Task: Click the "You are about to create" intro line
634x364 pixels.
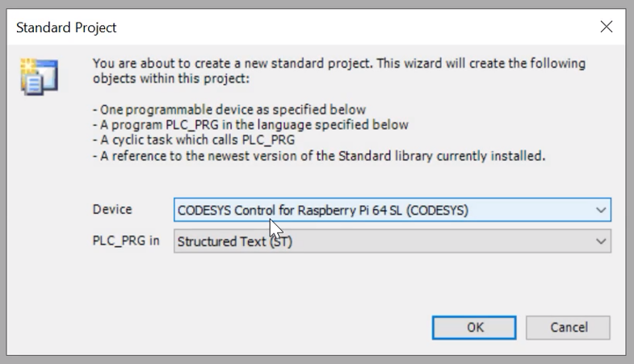Action: coord(339,64)
